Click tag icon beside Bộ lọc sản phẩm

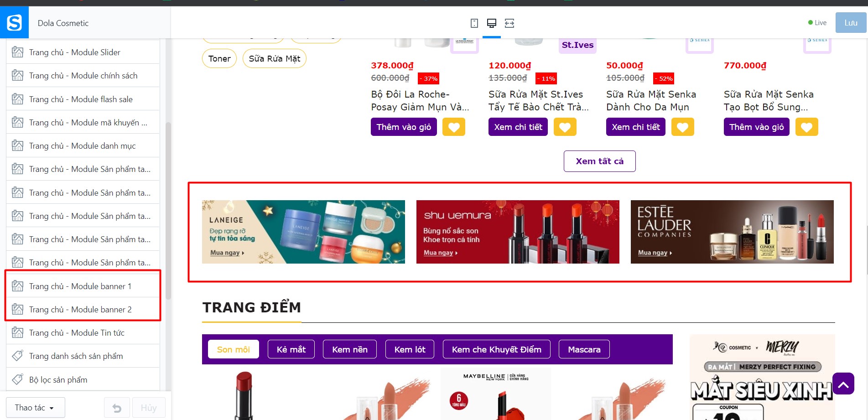(x=18, y=379)
